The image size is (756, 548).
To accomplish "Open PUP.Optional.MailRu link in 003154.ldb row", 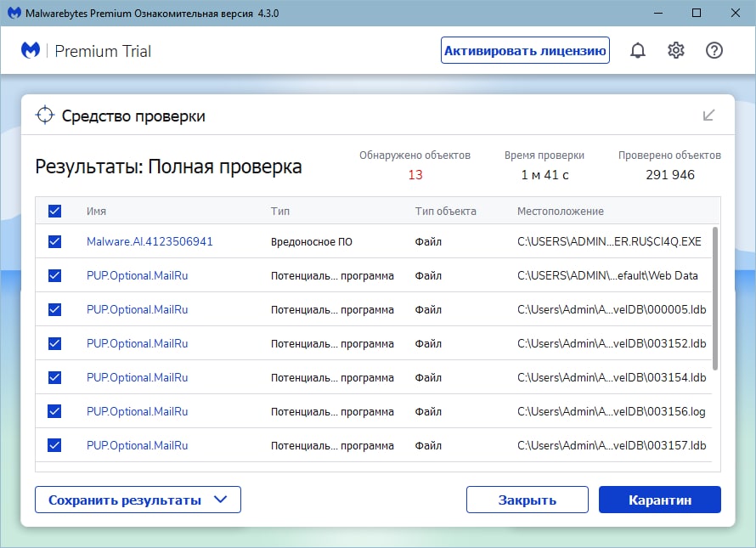I will tap(137, 377).
